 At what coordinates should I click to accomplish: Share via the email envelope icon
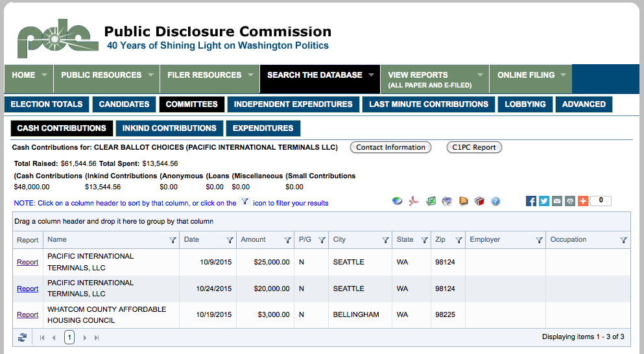[557, 201]
